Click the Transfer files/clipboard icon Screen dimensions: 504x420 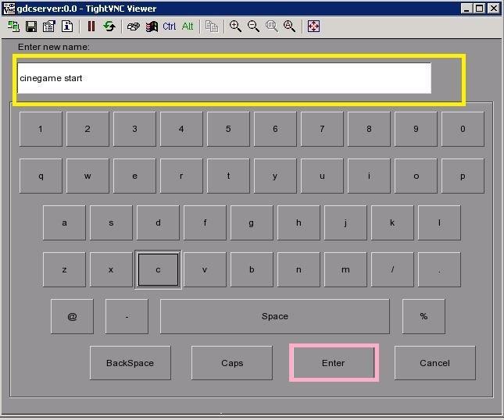212,27
